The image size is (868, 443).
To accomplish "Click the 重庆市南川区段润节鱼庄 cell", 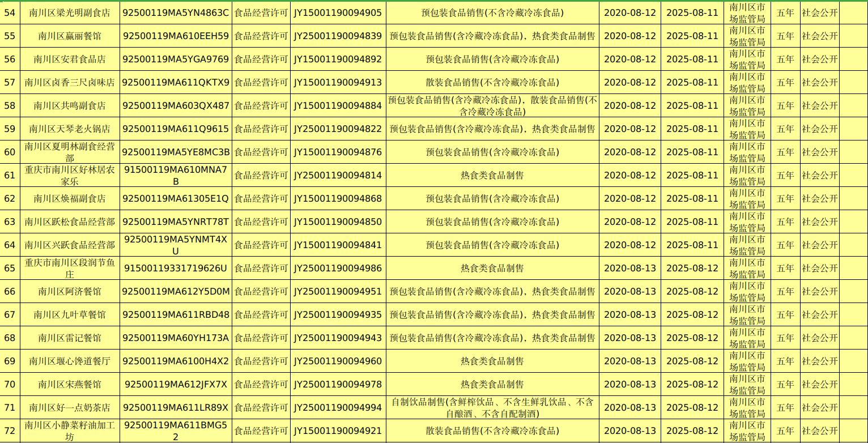I will (70, 268).
